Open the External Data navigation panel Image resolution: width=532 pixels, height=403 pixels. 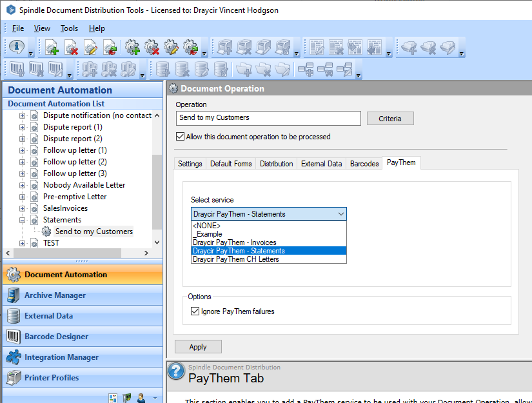pyautogui.click(x=83, y=316)
